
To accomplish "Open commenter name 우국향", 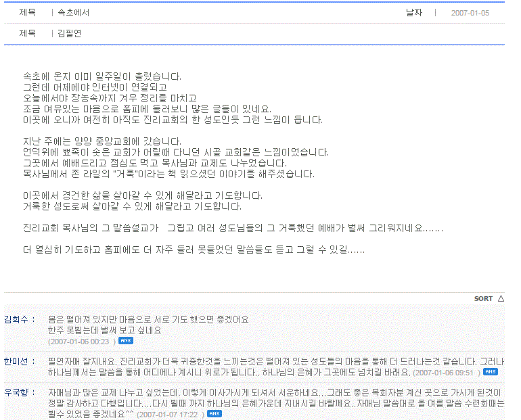I will pyautogui.click(x=16, y=392).
